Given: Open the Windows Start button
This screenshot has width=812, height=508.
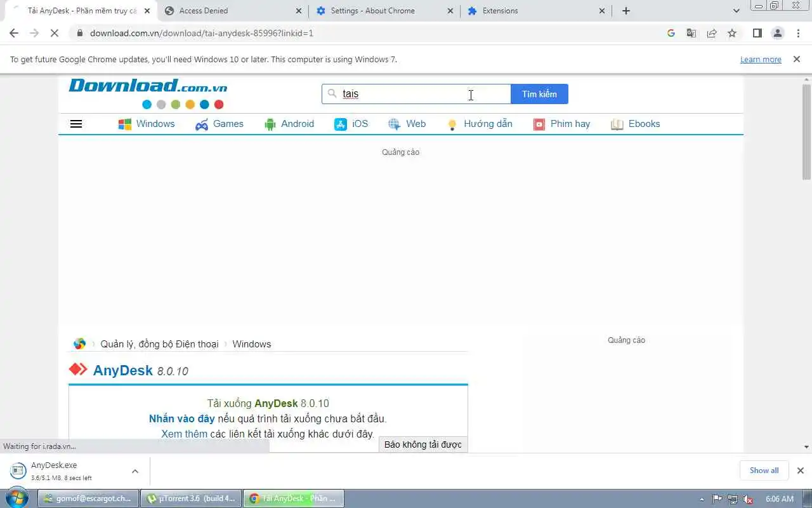Looking at the screenshot, I should [x=17, y=498].
